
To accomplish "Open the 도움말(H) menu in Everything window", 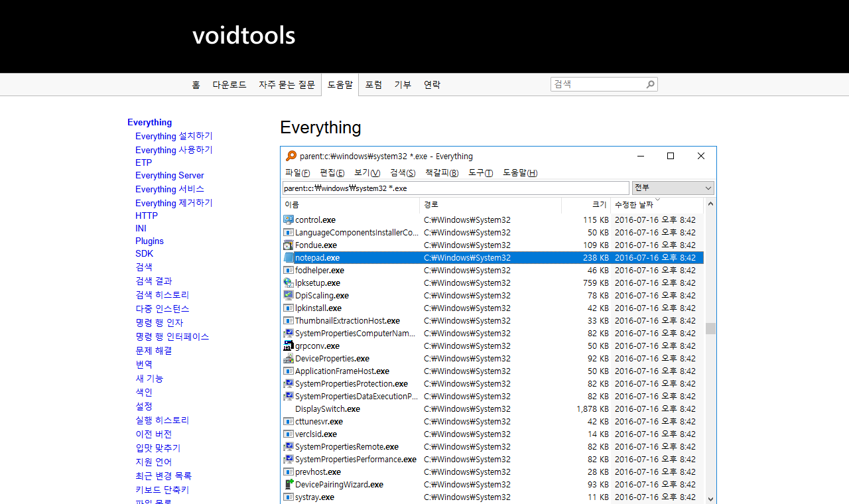I will click(520, 172).
